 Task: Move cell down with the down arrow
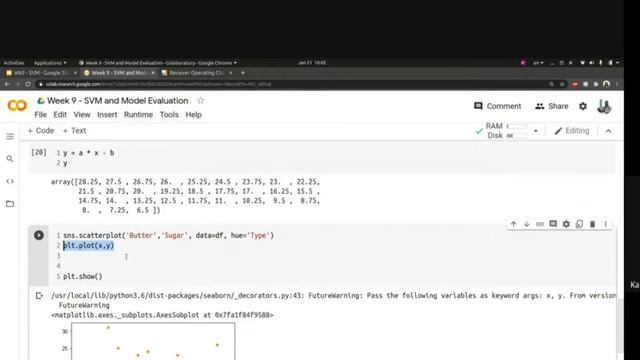(527, 224)
